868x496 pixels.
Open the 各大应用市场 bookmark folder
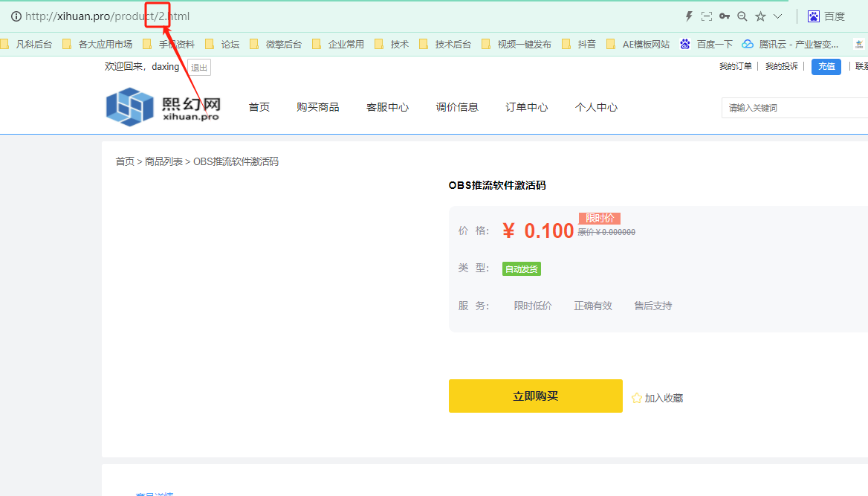click(x=97, y=45)
